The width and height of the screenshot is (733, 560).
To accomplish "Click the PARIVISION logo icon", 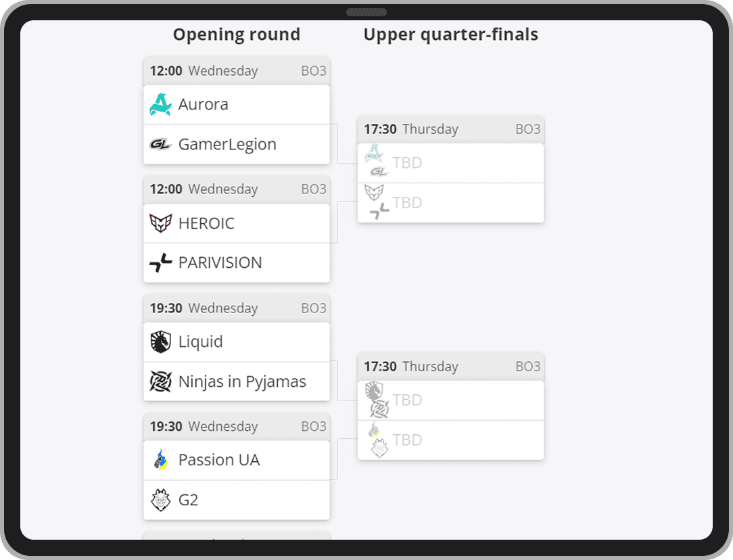I will [160, 262].
